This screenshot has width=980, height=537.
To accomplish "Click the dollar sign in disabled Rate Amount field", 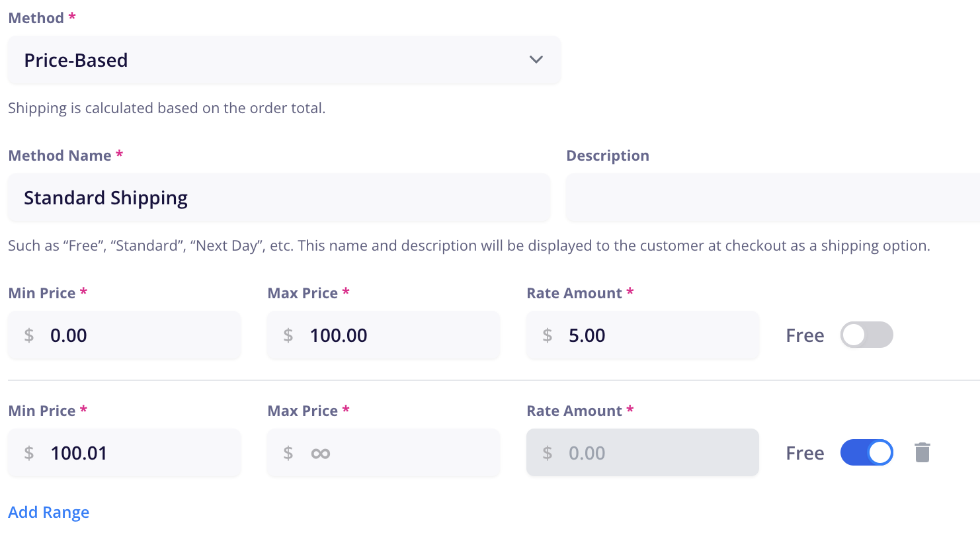I will point(547,453).
